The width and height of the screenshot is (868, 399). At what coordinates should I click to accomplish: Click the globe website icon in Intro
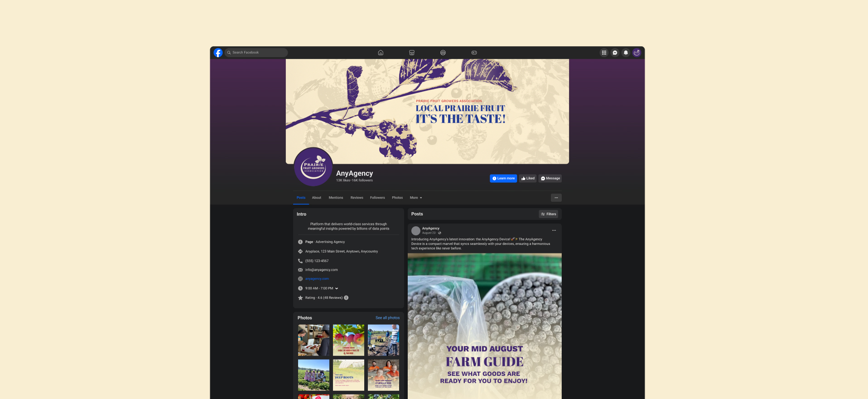click(300, 279)
